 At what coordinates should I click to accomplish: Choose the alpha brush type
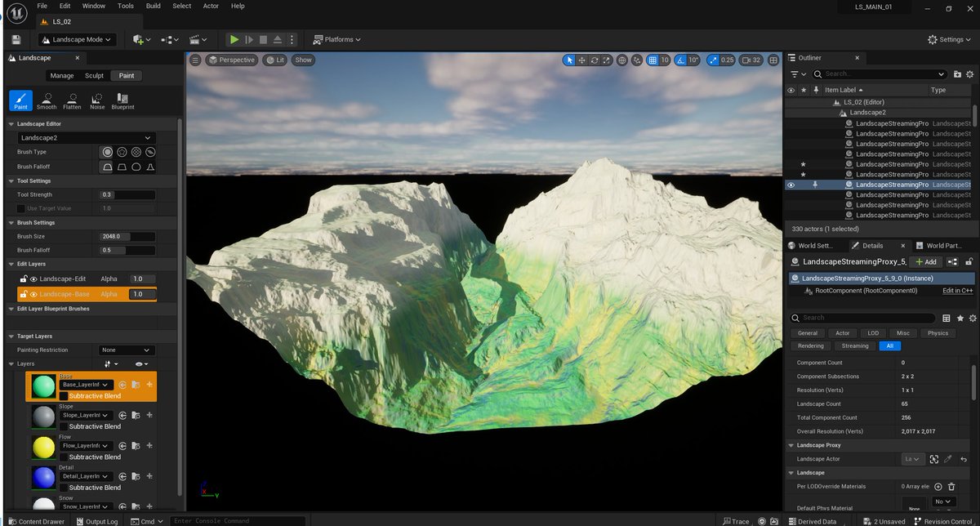coord(122,152)
